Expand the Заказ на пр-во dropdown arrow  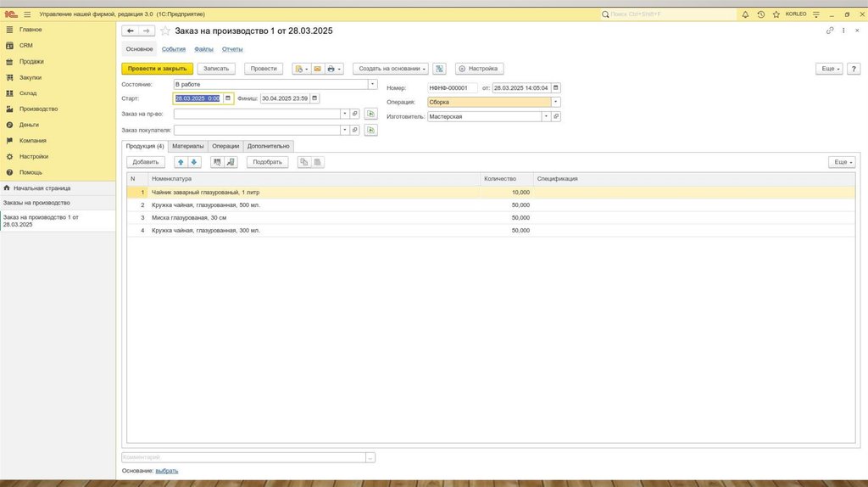344,114
